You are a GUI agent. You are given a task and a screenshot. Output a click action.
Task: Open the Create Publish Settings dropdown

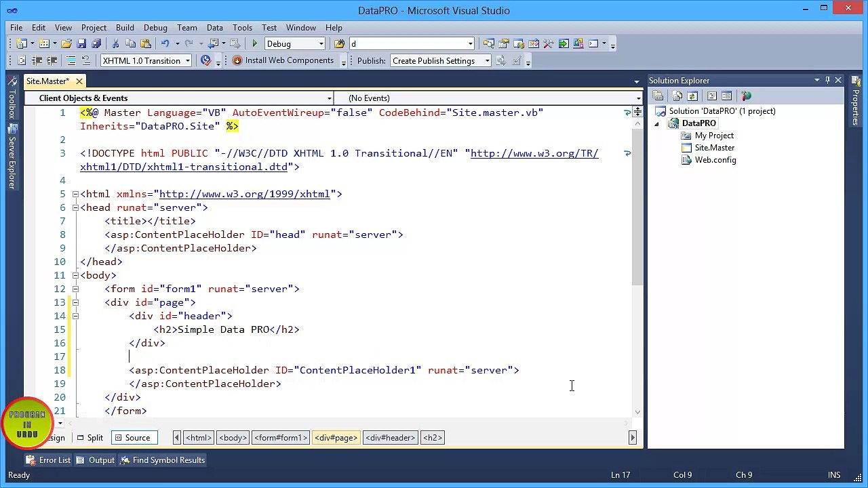(x=487, y=61)
